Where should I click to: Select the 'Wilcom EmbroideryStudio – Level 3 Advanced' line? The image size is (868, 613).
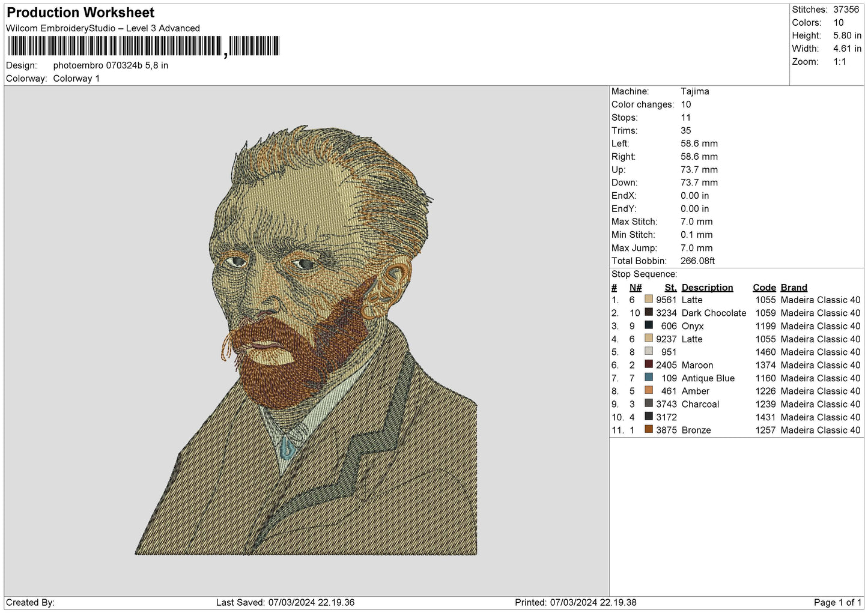[103, 28]
